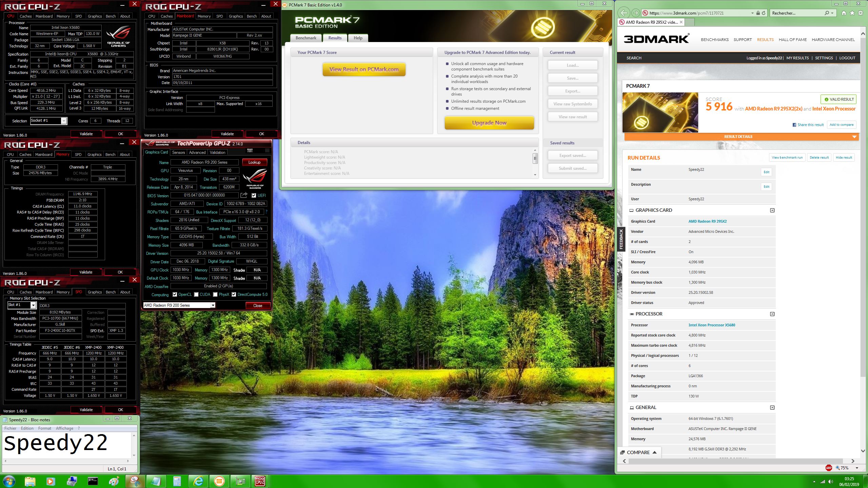This screenshot has height=488, width=868.
Task: Click the volume speaker tray icon
Action: (x=831, y=482)
